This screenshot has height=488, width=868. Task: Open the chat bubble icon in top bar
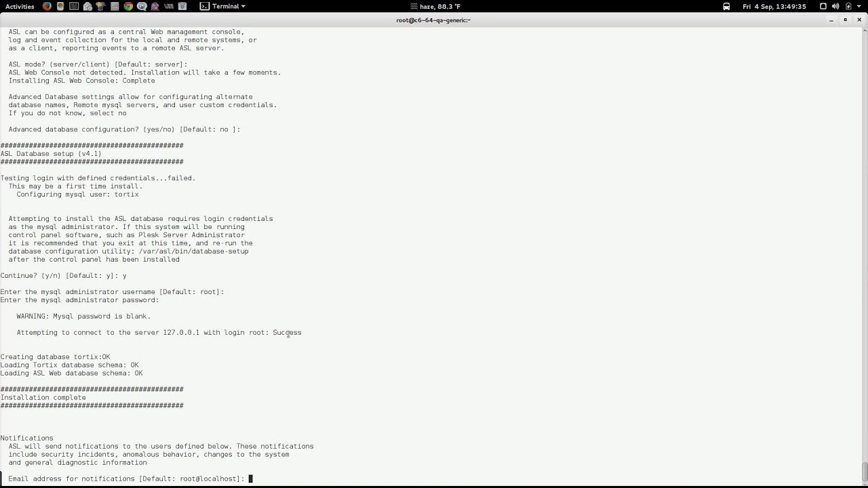142,6
